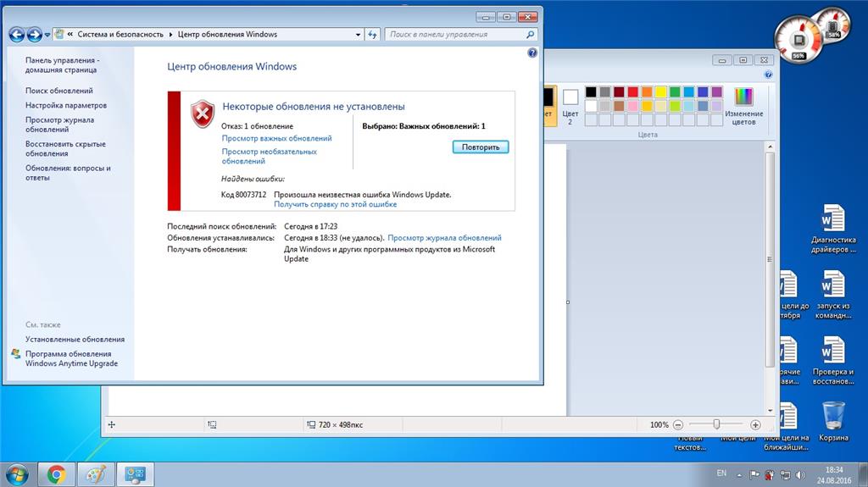
Task: Open Обновления: вопросы и ответы link
Action: coord(68,173)
